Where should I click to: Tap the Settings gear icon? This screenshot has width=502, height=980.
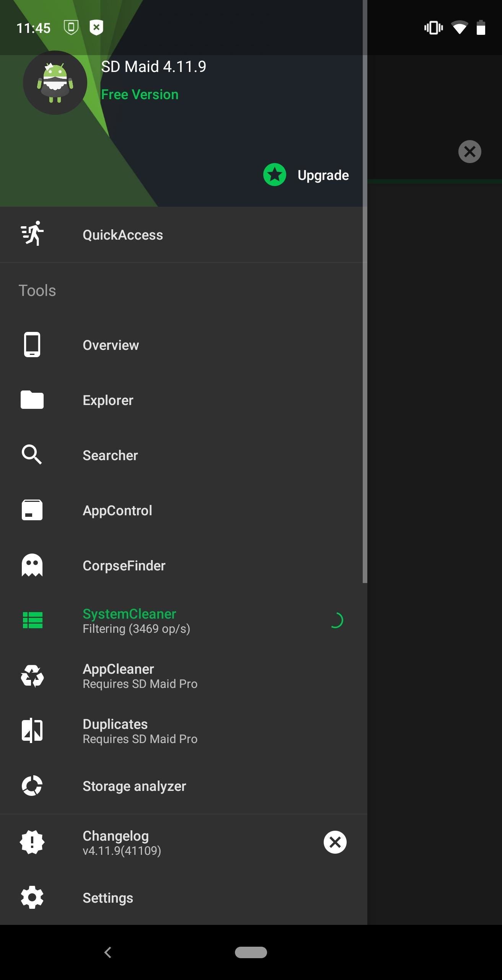(32, 897)
